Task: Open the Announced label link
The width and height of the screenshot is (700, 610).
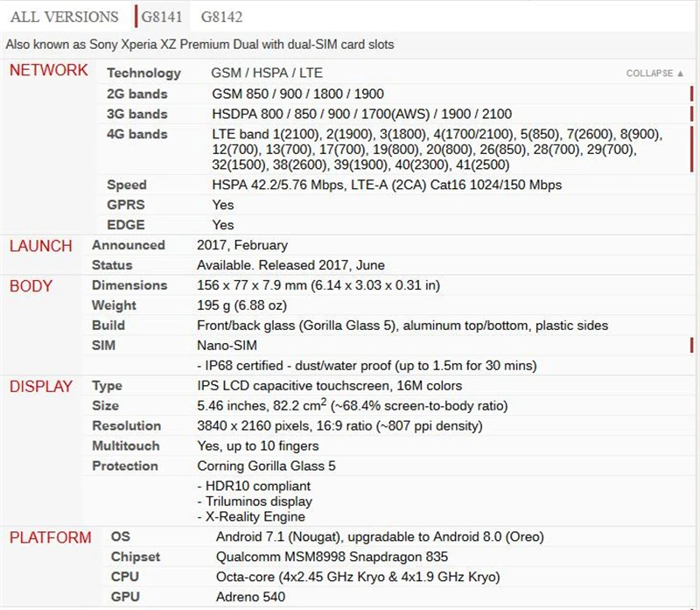Action: click(129, 245)
